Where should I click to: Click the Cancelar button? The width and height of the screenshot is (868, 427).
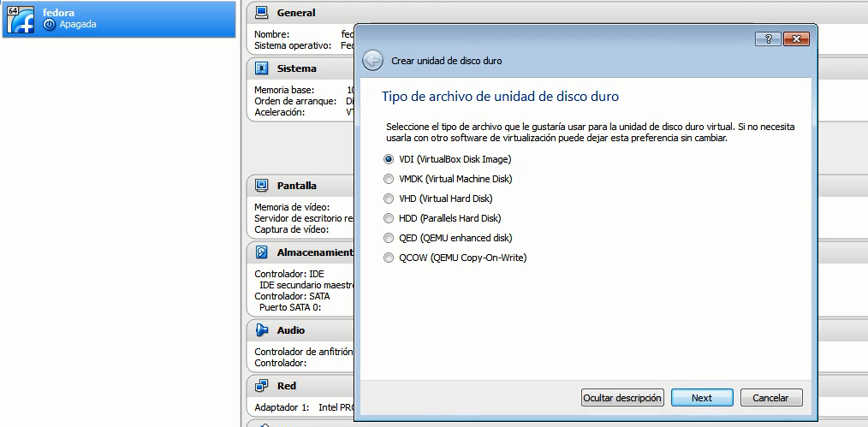(770, 398)
